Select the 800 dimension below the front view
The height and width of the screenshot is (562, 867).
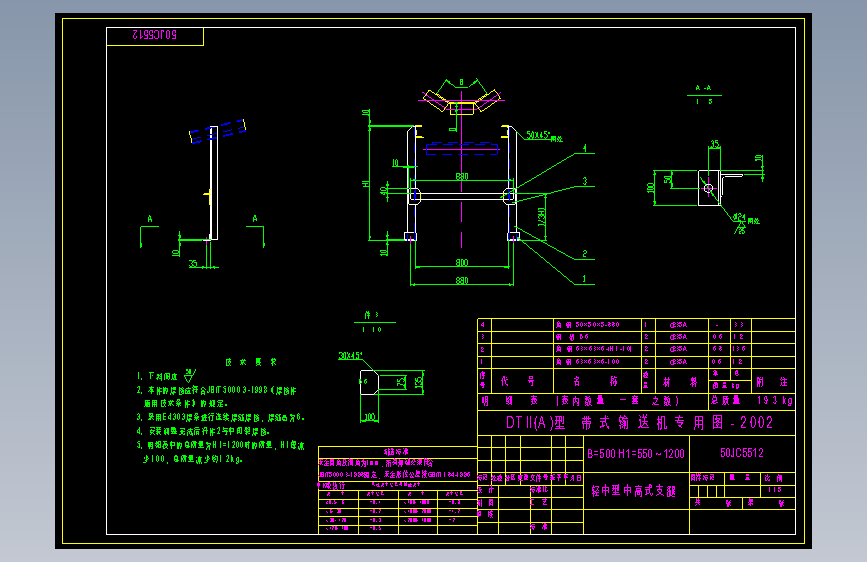click(462, 262)
